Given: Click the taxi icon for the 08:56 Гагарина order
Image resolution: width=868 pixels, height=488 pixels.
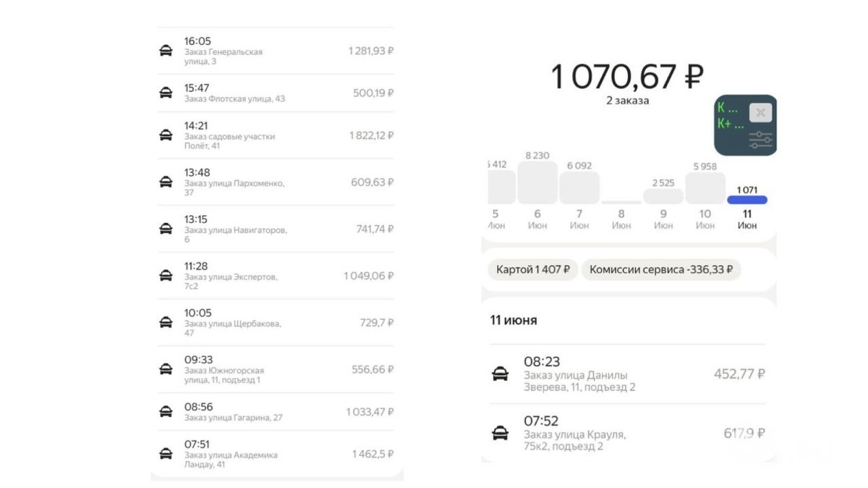Looking at the screenshot, I should [x=167, y=411].
